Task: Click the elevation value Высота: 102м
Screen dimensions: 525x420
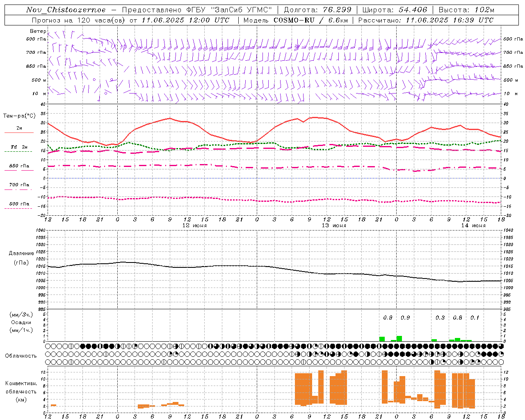Action: 466,10
